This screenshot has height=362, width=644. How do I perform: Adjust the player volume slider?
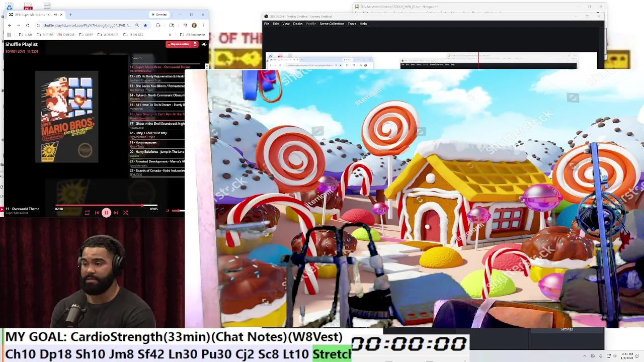(x=178, y=211)
